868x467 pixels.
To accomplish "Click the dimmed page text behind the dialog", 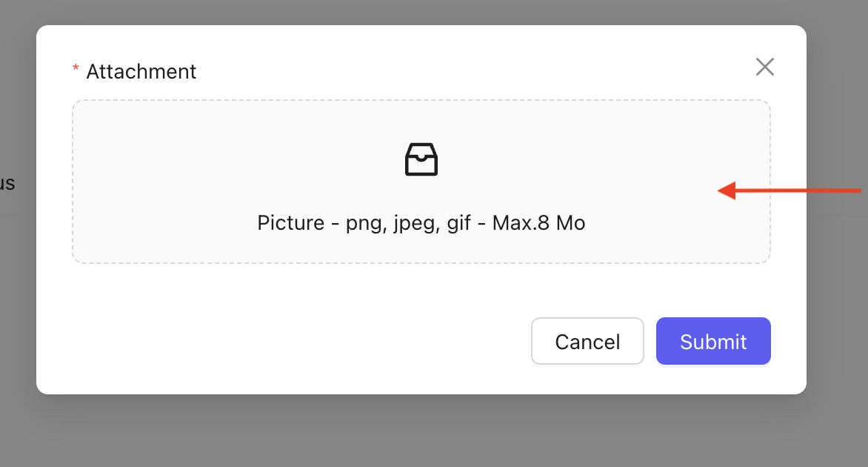I will point(7,183).
